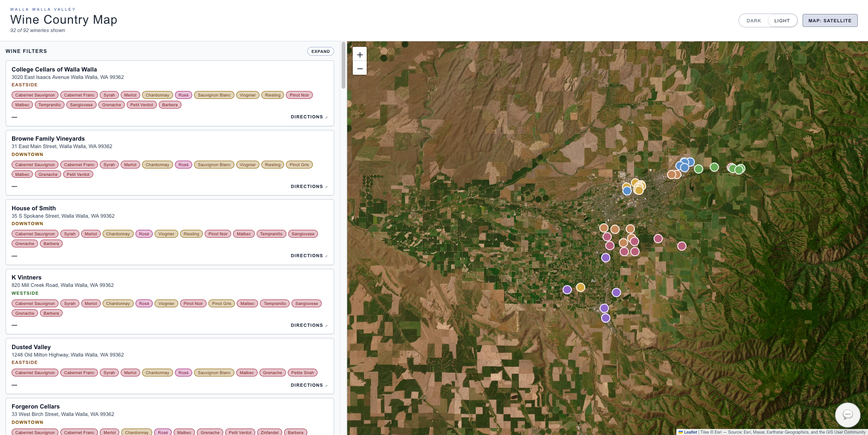The image size is (868, 435).
Task: Click the Sauvignon Blanc tag on Dusted Valley card
Action: point(214,373)
